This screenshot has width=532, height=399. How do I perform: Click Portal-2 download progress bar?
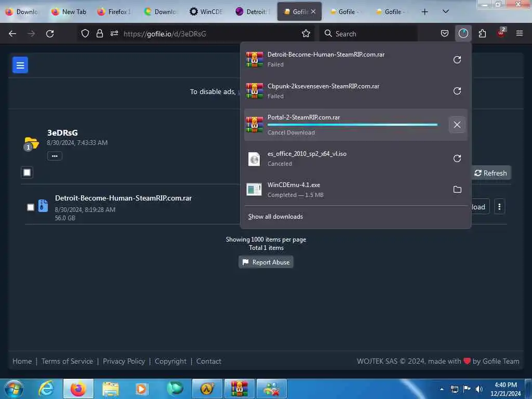(x=352, y=125)
